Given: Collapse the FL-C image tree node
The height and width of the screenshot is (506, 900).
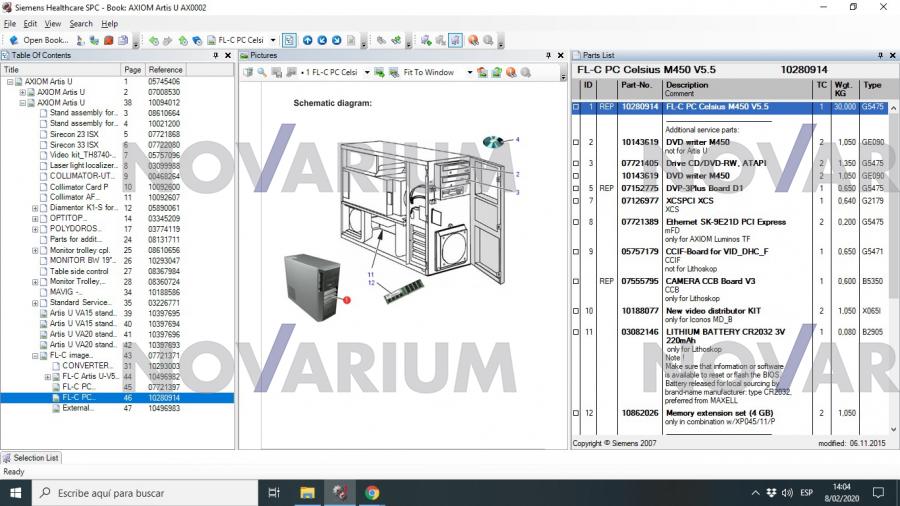Looking at the screenshot, I should (x=36, y=355).
